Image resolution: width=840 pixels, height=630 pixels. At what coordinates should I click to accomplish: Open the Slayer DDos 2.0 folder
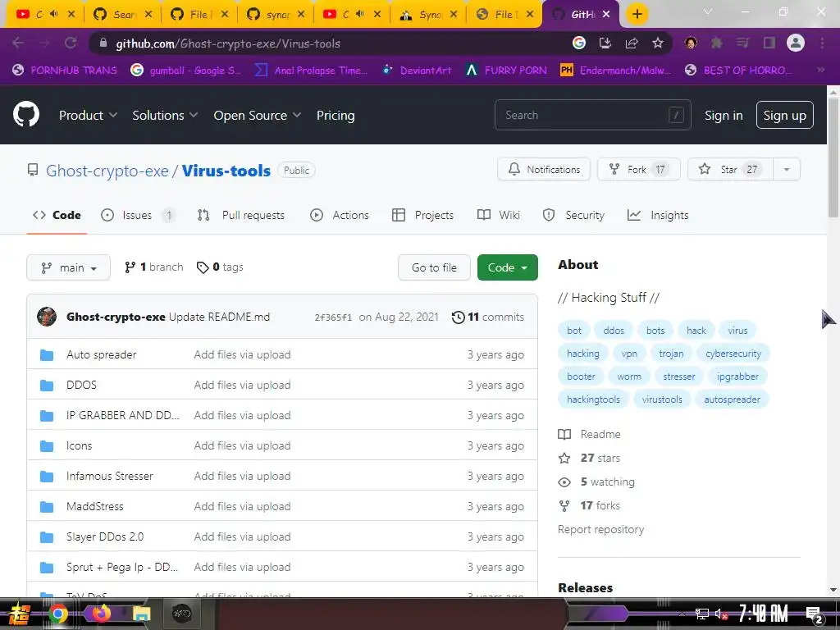(105, 536)
